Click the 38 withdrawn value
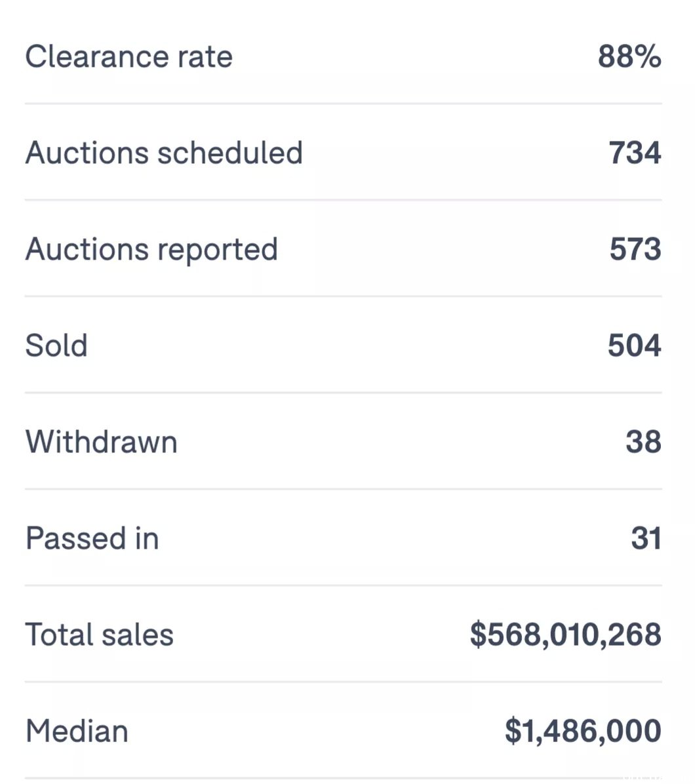Viewport: 695px width, 784px height. [x=643, y=442]
